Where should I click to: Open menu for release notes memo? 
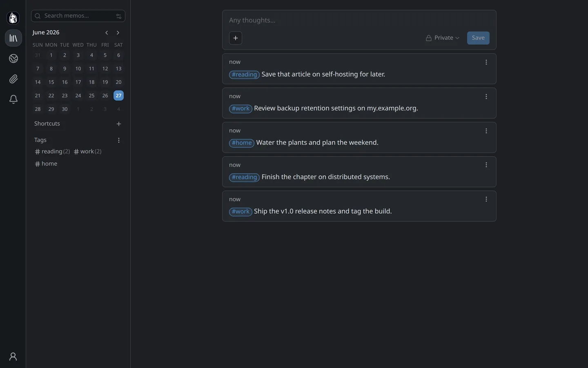coord(486,199)
